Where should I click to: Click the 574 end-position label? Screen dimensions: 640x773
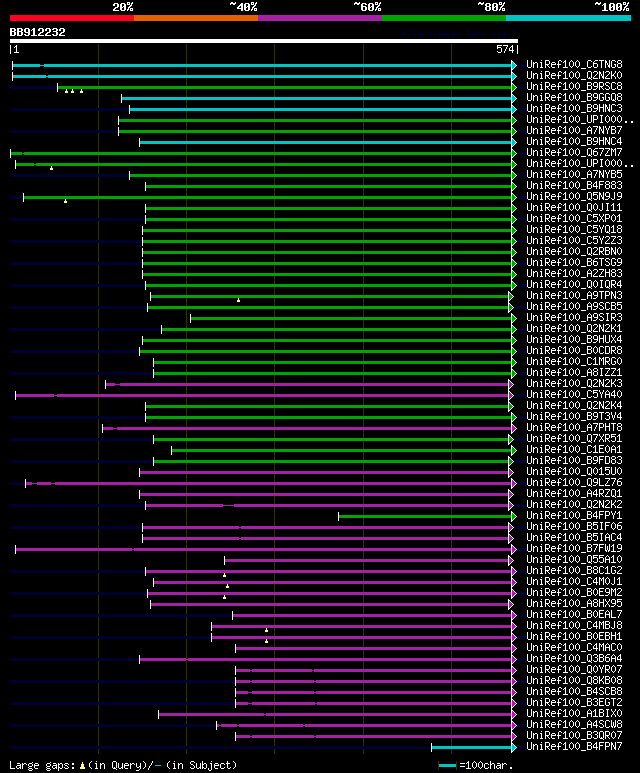[x=505, y=49]
